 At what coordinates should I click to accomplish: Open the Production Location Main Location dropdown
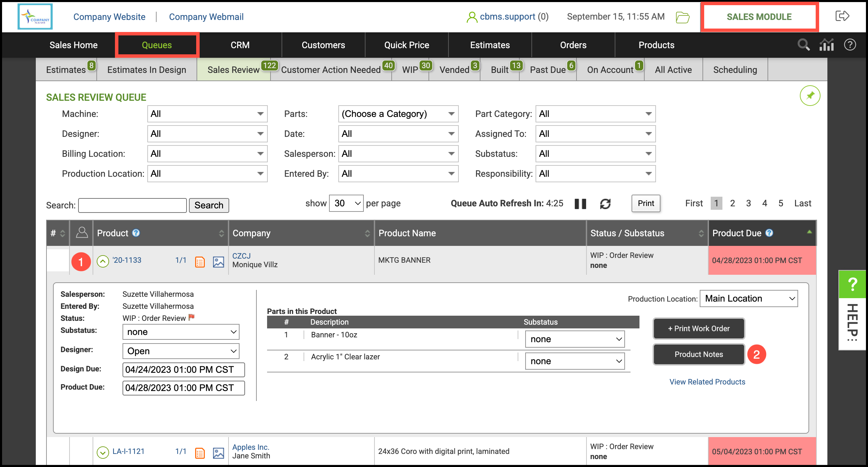click(x=749, y=298)
